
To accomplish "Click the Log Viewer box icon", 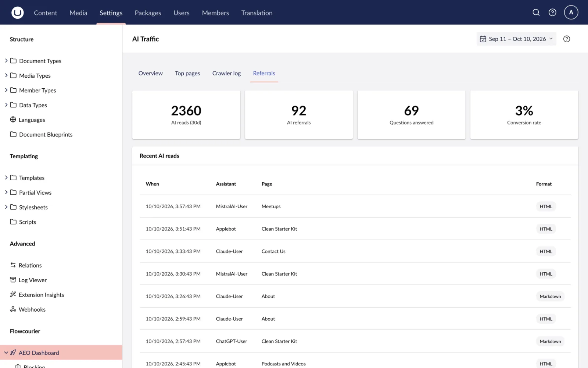I will tap(13, 280).
